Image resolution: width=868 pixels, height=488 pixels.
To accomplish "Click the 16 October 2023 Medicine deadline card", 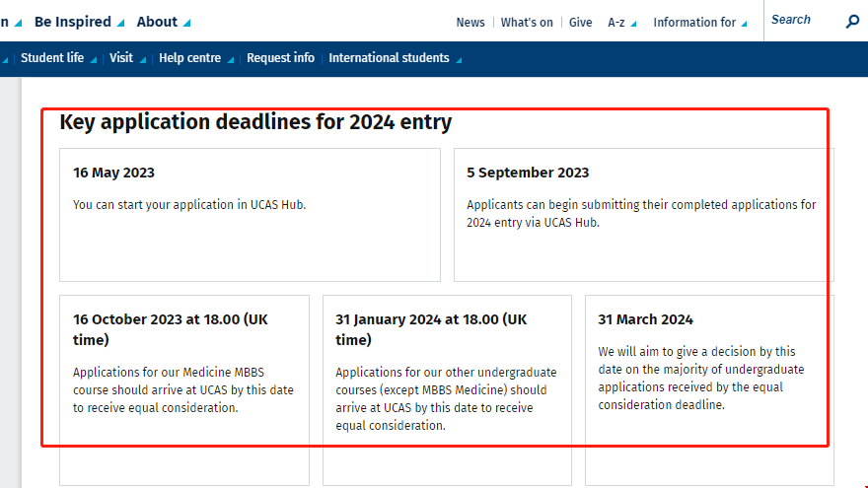I will 184,389.
